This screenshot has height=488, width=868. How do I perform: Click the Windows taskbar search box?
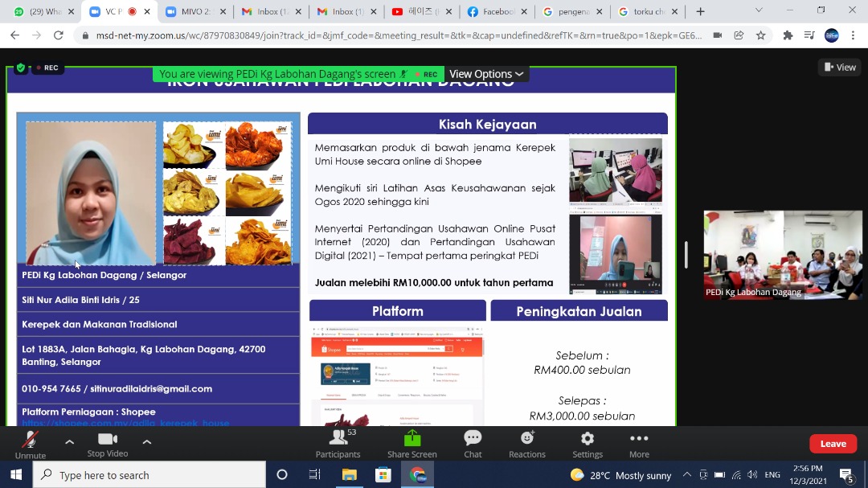(149, 475)
